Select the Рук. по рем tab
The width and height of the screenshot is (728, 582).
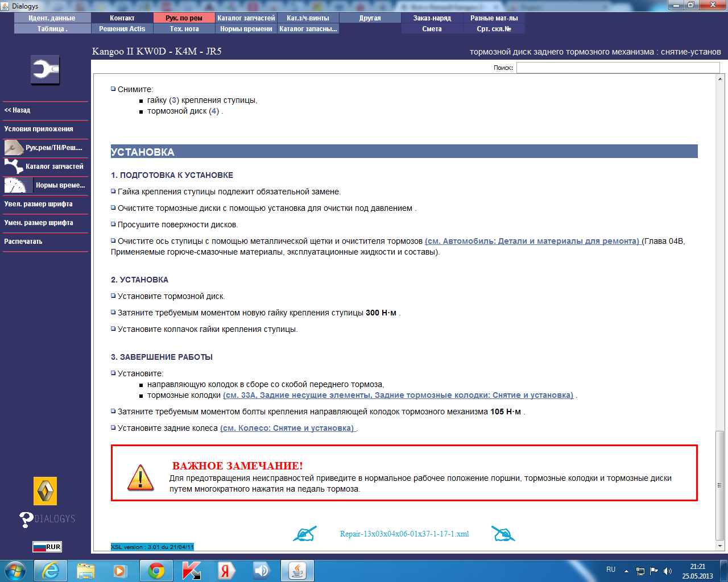pyautogui.click(x=184, y=18)
